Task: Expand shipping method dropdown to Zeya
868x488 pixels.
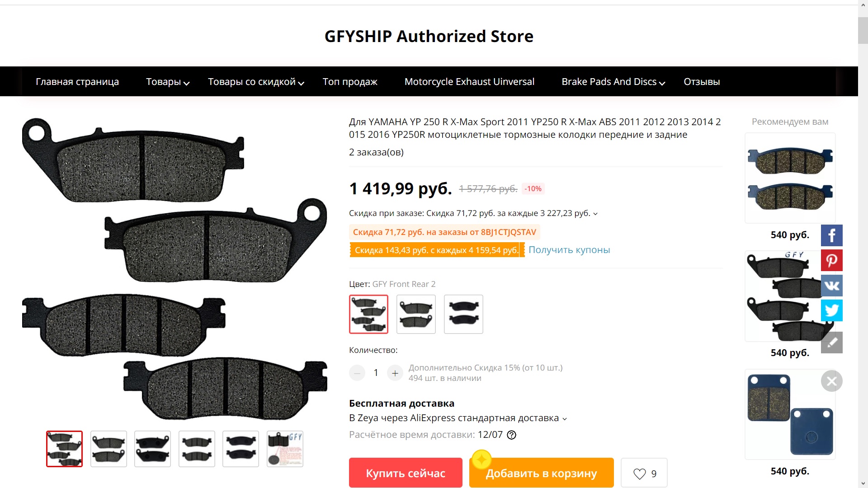Action: click(458, 418)
